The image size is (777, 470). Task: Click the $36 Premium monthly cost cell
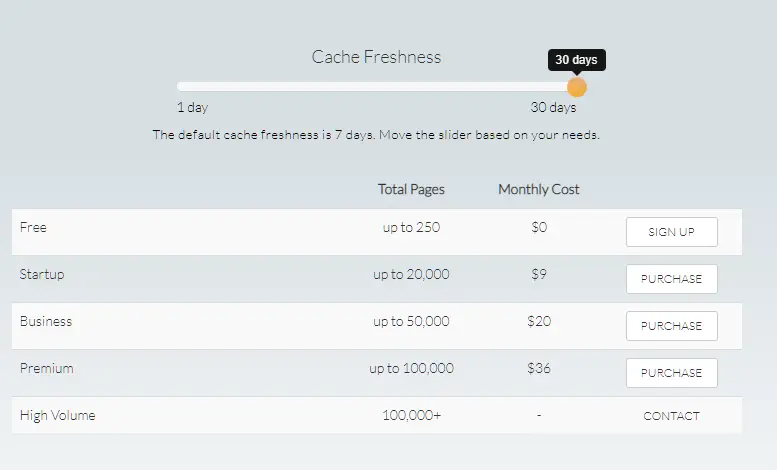click(x=539, y=368)
